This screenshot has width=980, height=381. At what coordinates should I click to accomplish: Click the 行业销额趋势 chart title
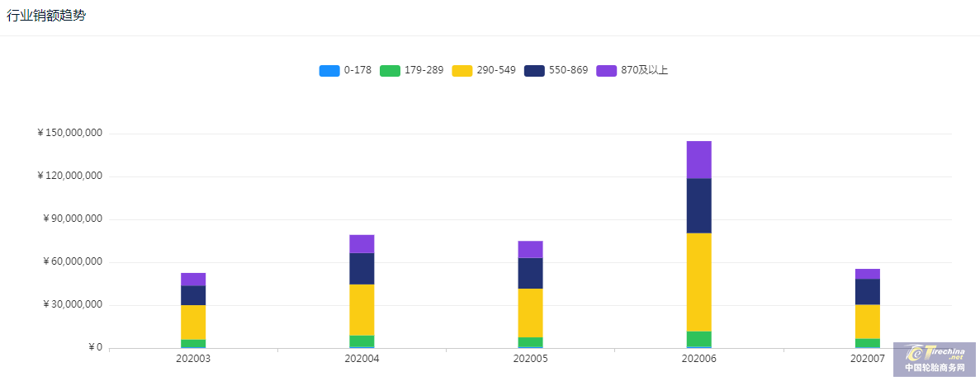click(x=46, y=16)
